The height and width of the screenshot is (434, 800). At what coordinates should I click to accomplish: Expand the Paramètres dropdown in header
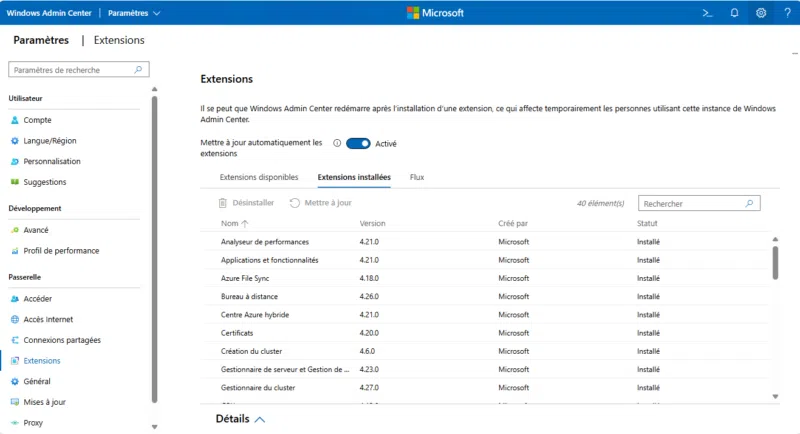tap(134, 13)
